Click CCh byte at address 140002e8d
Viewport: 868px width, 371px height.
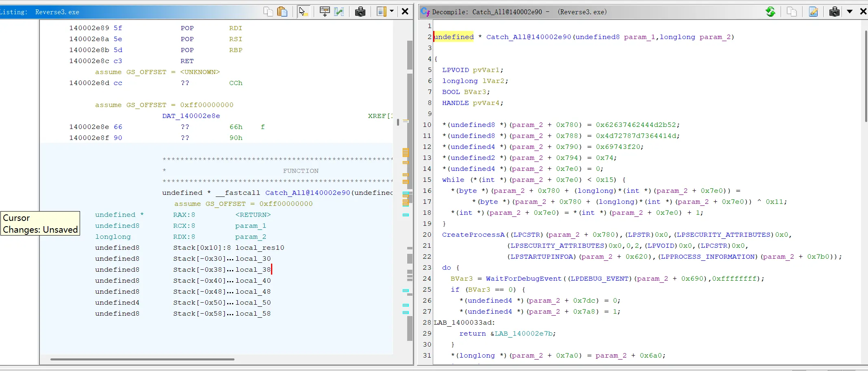[236, 83]
